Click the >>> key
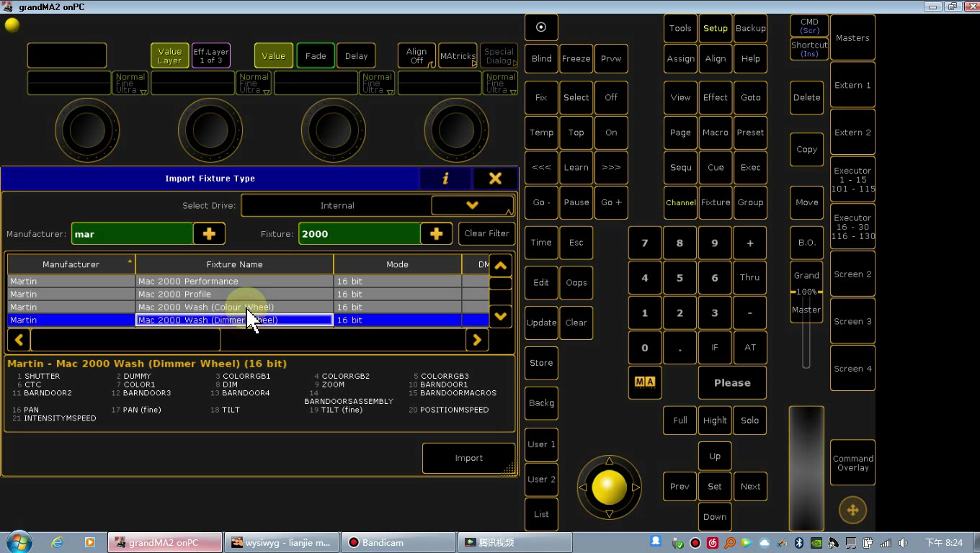The image size is (980, 553). pos(611,167)
